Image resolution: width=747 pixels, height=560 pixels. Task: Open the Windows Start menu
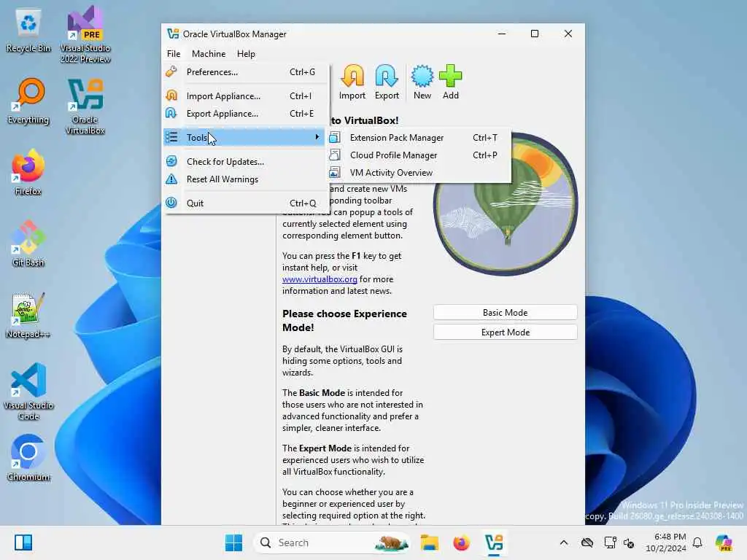pyautogui.click(x=233, y=542)
